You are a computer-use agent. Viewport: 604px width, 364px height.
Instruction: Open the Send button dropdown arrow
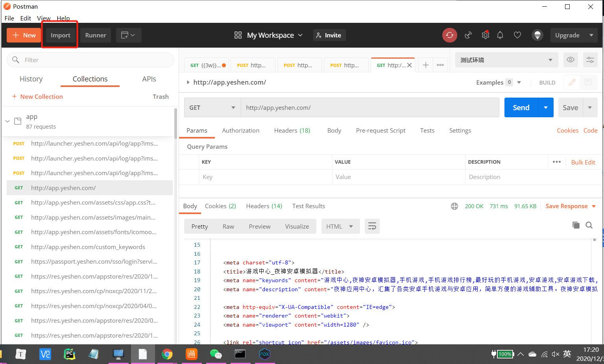(x=546, y=107)
